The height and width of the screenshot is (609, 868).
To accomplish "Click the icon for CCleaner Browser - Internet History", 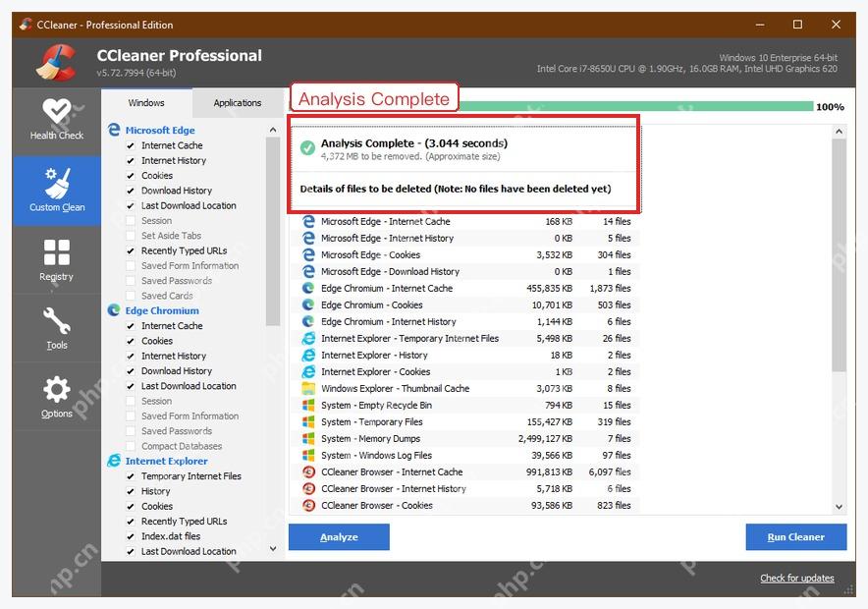I will point(308,489).
